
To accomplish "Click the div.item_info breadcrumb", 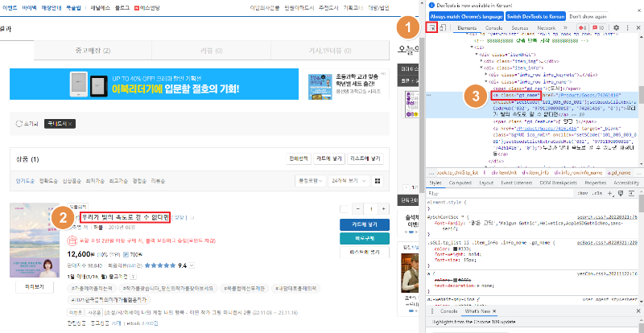I will click(x=535, y=173).
